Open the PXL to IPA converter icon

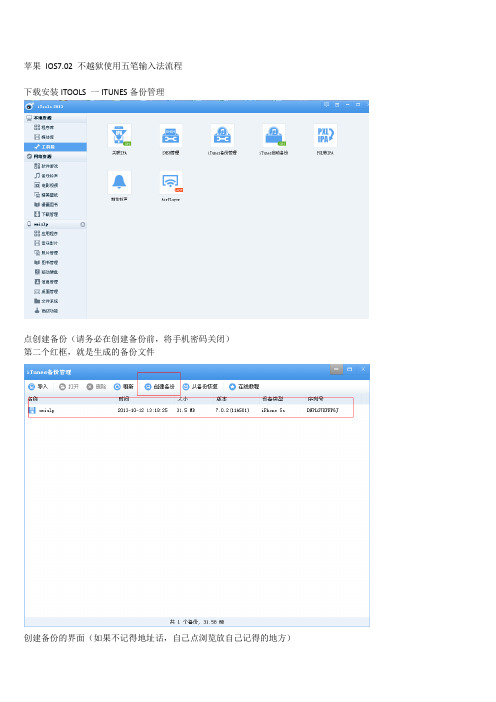[325, 136]
